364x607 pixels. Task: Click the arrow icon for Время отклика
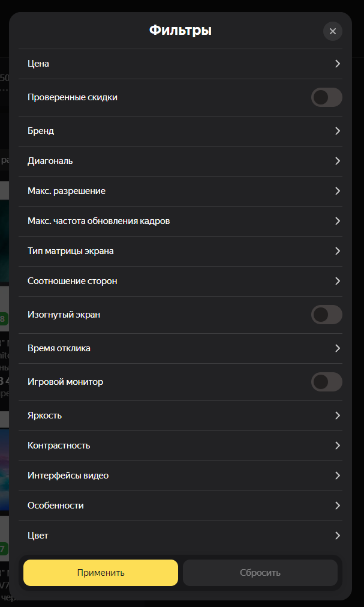[x=338, y=348]
